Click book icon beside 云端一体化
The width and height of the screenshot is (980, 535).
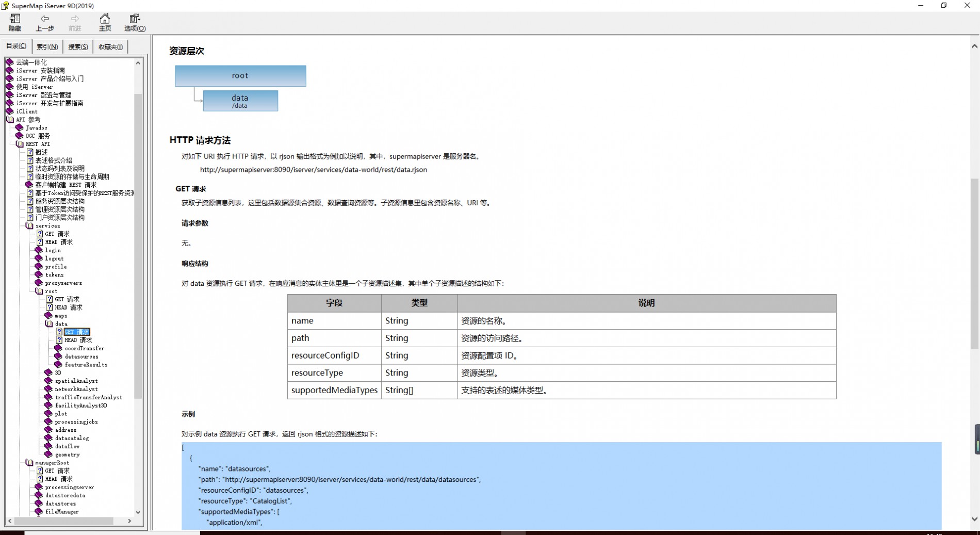pyautogui.click(x=9, y=62)
